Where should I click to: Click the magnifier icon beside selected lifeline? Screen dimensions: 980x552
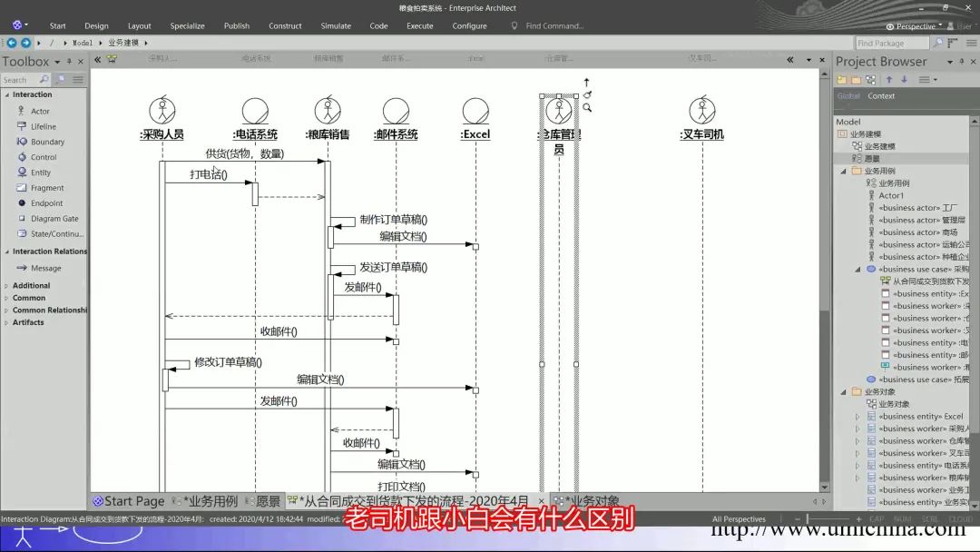pyautogui.click(x=587, y=107)
